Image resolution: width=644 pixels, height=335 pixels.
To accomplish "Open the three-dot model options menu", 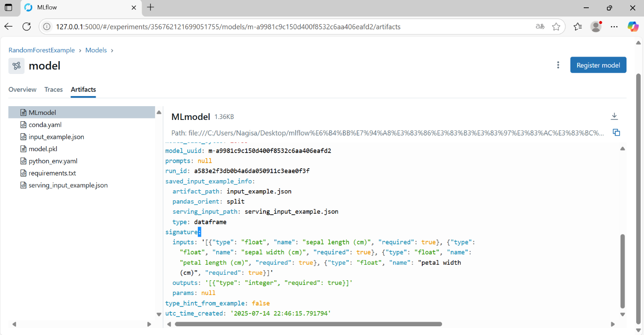I will coord(558,65).
